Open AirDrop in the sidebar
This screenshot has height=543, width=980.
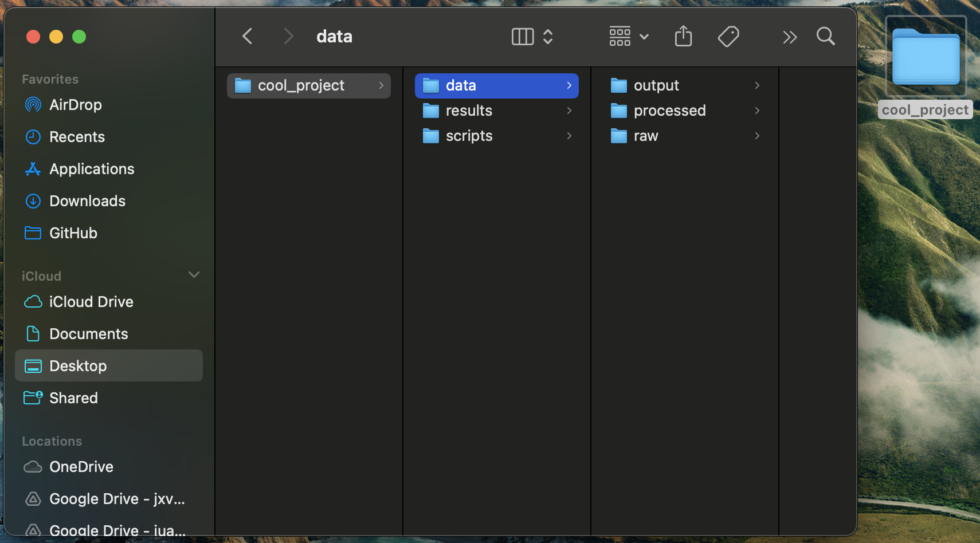pyautogui.click(x=75, y=105)
